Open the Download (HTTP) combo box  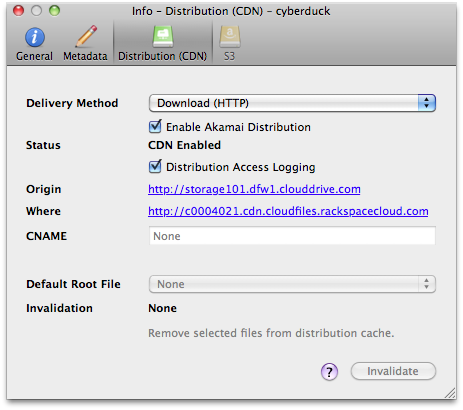pos(292,103)
